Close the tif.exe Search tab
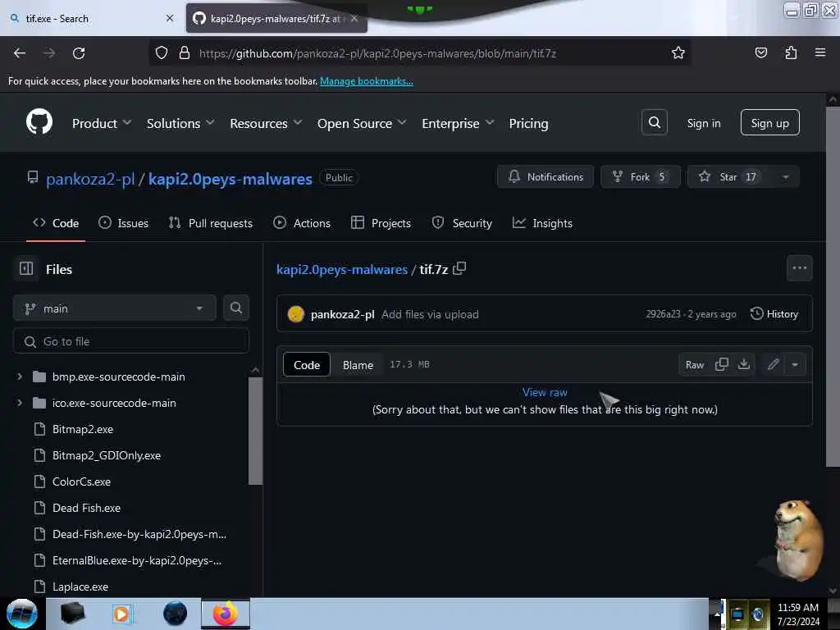The width and height of the screenshot is (840, 630). pyautogui.click(x=170, y=18)
